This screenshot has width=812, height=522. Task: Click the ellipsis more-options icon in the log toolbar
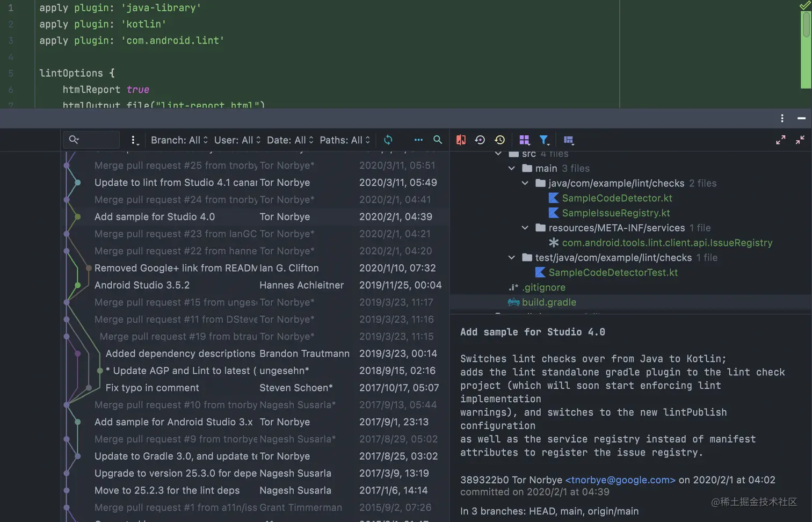(418, 140)
